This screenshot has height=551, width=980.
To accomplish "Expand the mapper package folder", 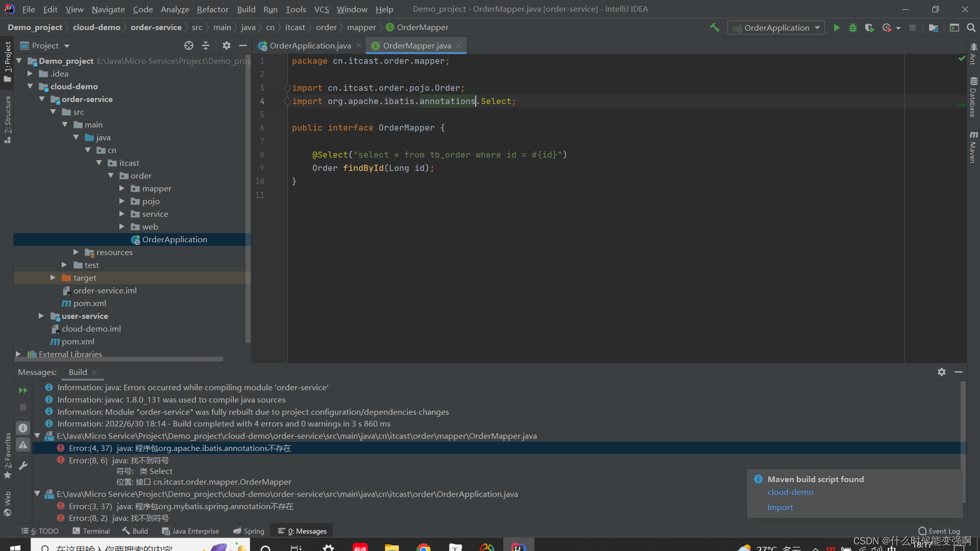I will click(x=122, y=188).
